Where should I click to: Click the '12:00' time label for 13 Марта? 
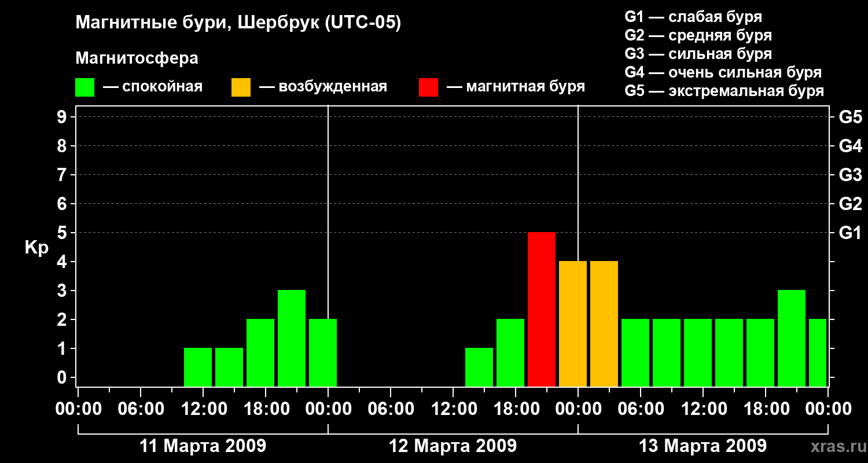[703, 409]
